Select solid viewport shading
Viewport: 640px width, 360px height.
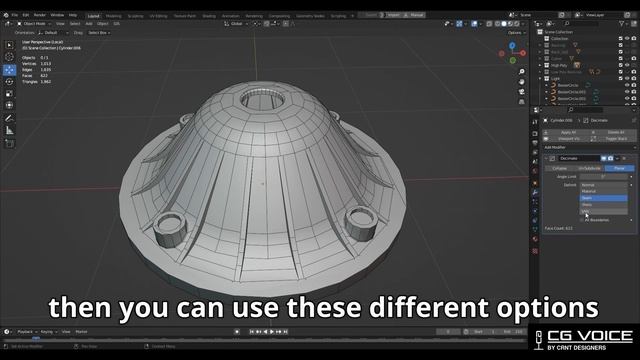(x=504, y=24)
